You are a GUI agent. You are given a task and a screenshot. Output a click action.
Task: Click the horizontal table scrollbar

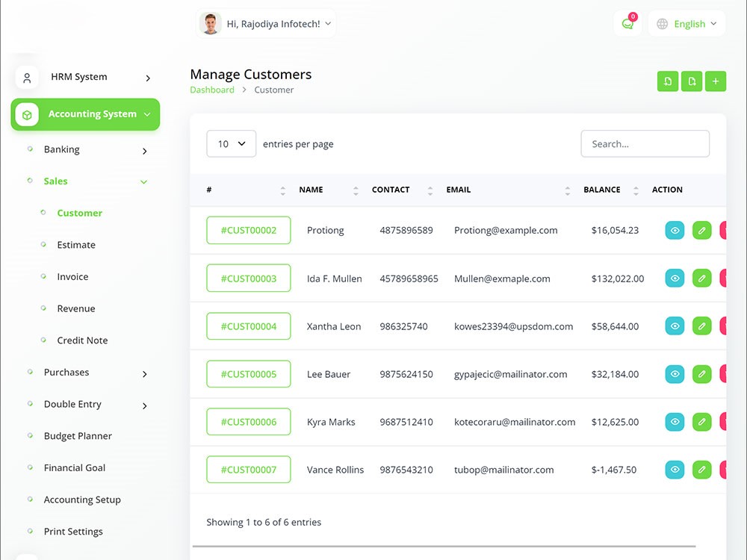point(444,547)
